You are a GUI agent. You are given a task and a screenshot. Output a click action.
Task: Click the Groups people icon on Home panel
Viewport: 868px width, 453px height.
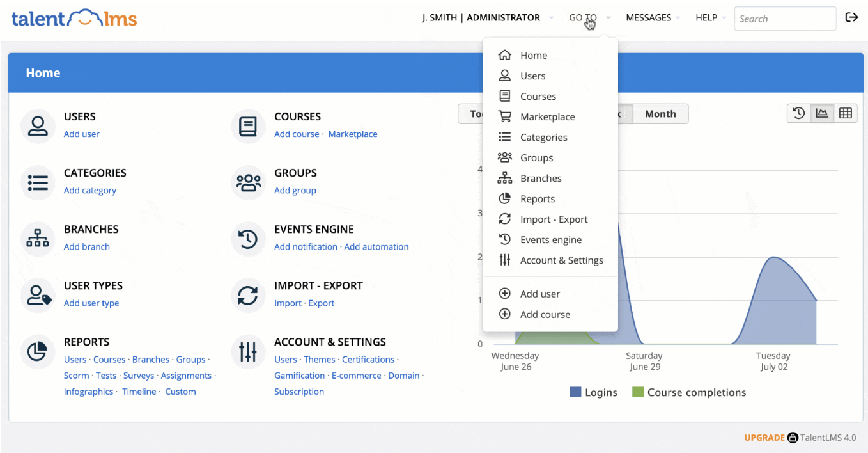tap(248, 182)
